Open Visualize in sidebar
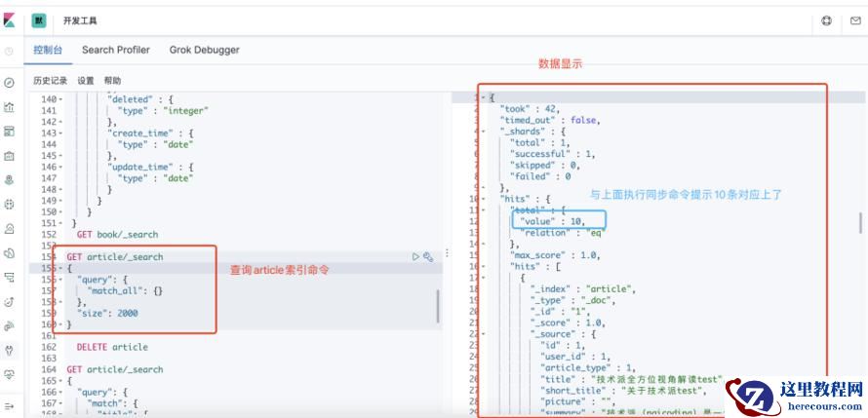 point(9,107)
